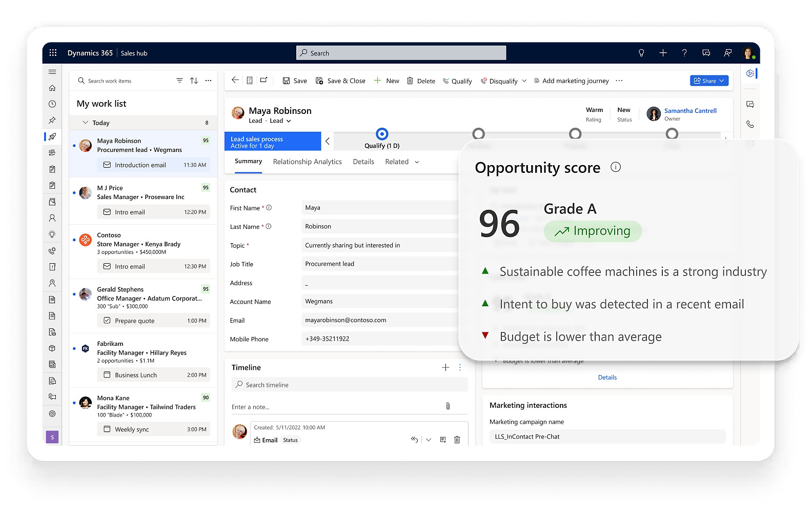Image resolution: width=812 pixels, height=513 pixels.
Task: Switch to Summary tab
Action: [x=249, y=161]
